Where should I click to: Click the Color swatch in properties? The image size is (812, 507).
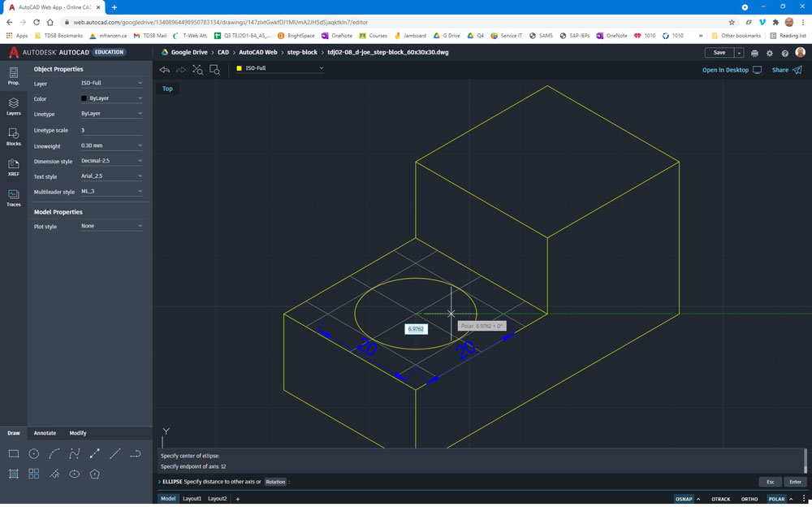[84, 98]
